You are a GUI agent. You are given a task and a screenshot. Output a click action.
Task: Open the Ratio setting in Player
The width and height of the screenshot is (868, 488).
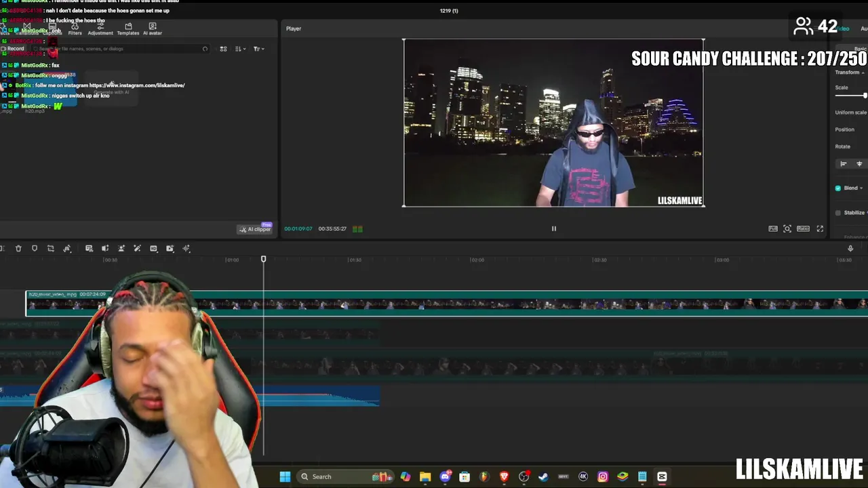[x=803, y=228]
